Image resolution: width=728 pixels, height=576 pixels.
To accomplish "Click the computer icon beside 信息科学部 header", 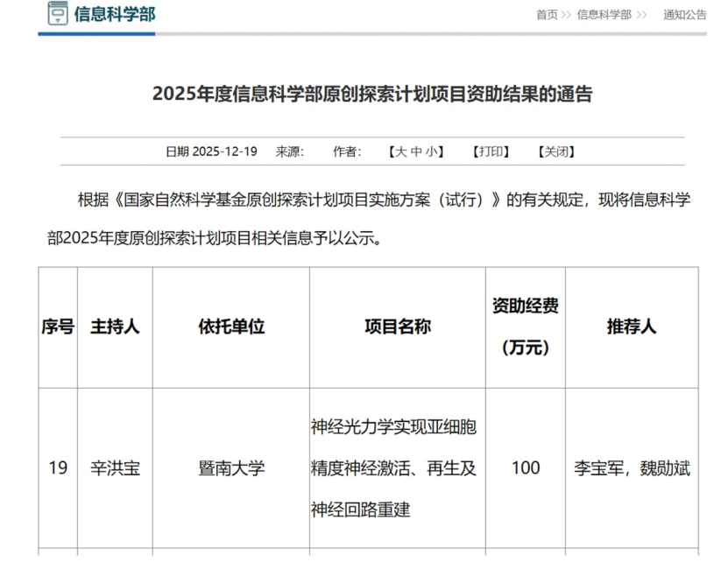I will click(57, 14).
